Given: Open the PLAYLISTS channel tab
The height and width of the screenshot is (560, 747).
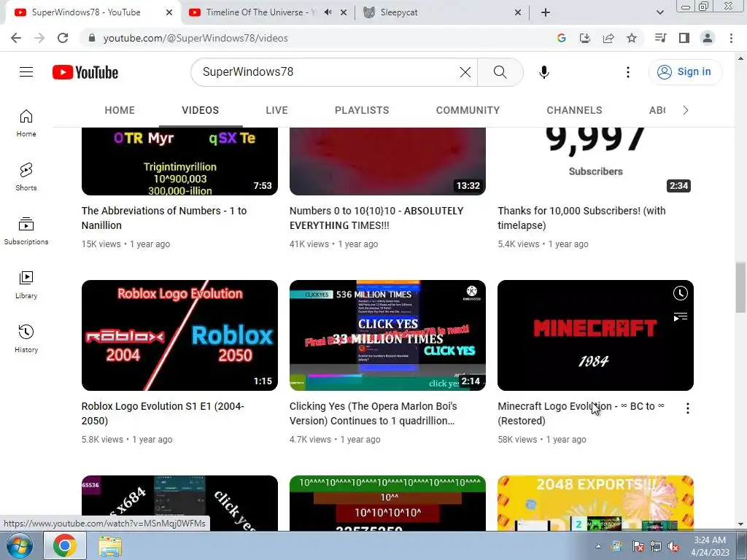Looking at the screenshot, I should (x=362, y=110).
